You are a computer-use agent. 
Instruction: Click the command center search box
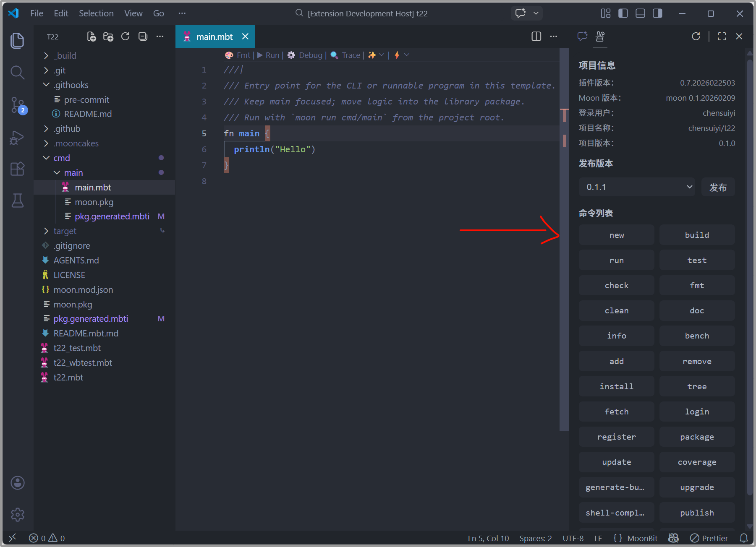pyautogui.click(x=361, y=13)
